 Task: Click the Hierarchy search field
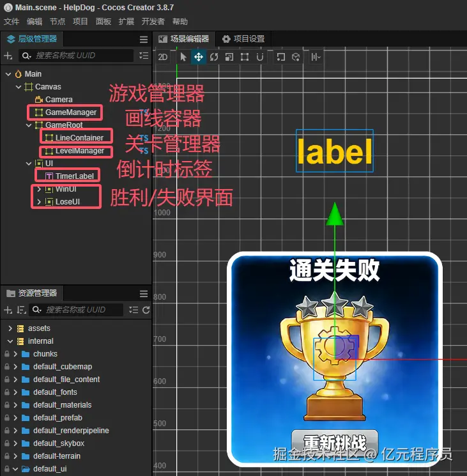tap(76, 56)
